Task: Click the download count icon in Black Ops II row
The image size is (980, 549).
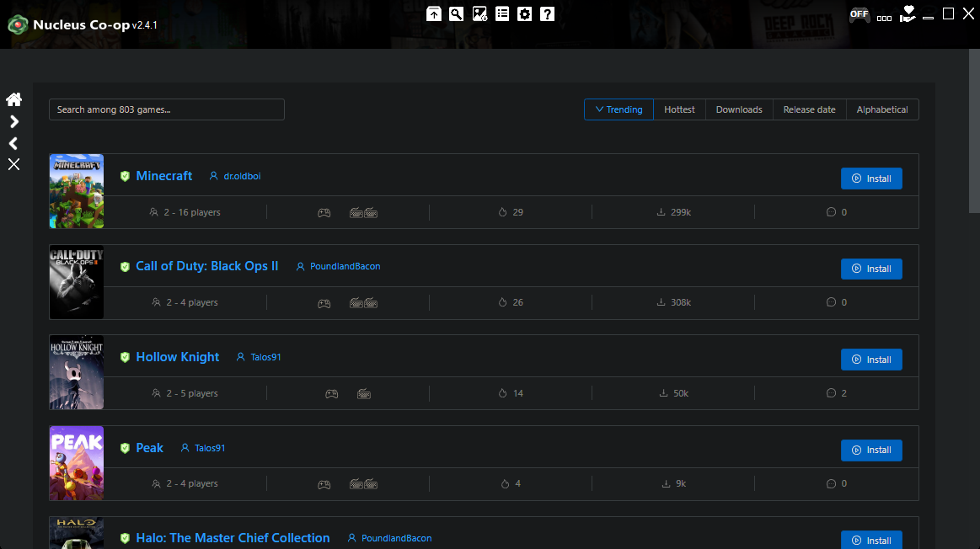Action: coord(661,302)
